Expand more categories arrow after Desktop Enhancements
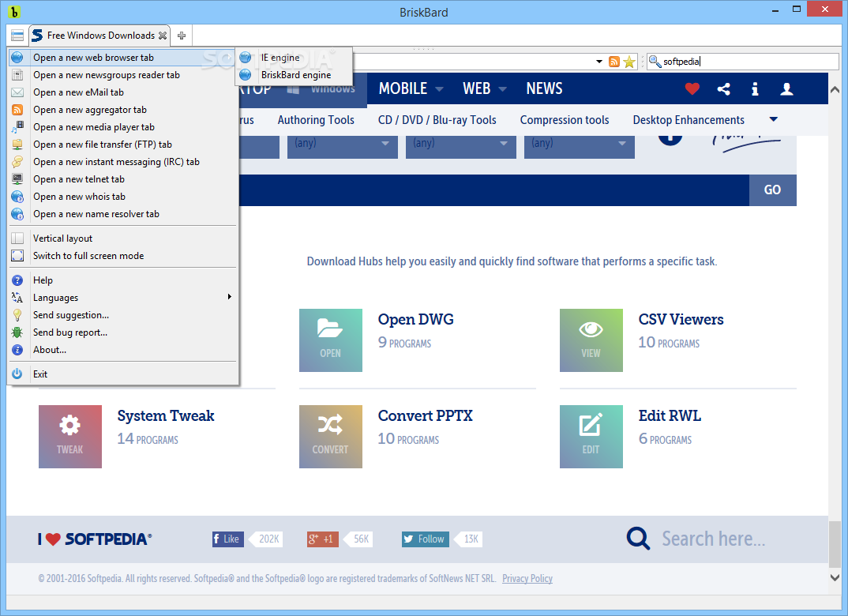The height and width of the screenshot is (616, 848). click(773, 119)
